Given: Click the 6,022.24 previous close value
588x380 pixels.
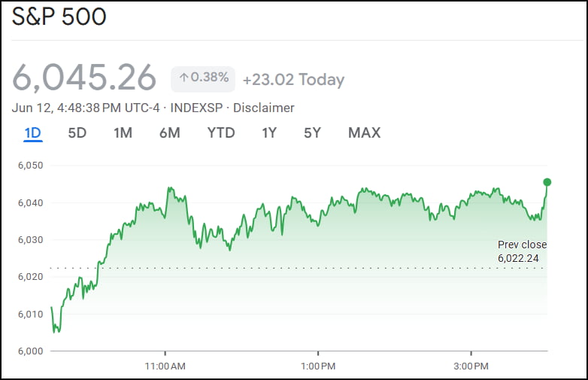Looking at the screenshot, I should click(518, 258).
